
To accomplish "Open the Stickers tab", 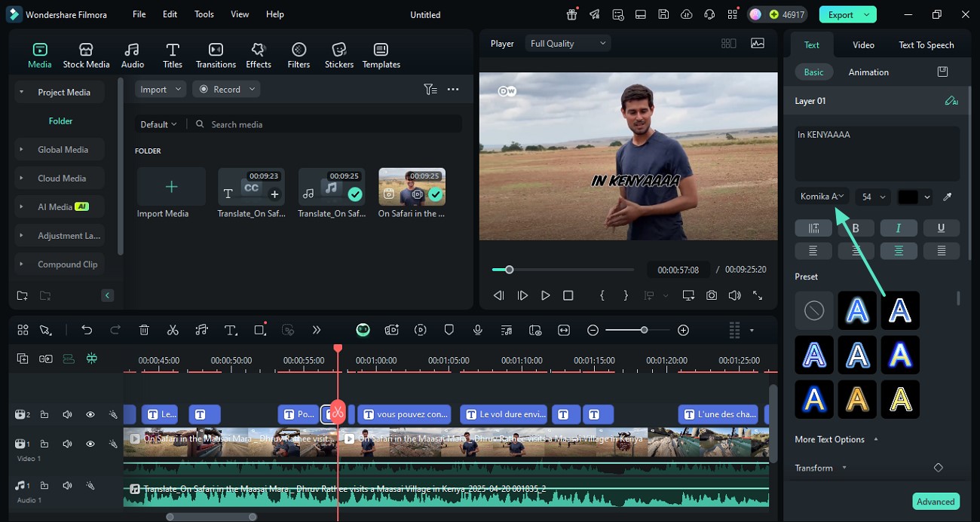I will tap(339, 56).
